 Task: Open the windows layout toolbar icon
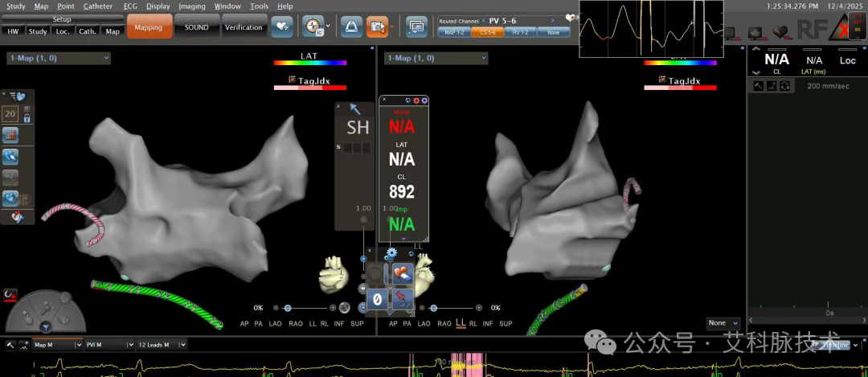pos(416,27)
